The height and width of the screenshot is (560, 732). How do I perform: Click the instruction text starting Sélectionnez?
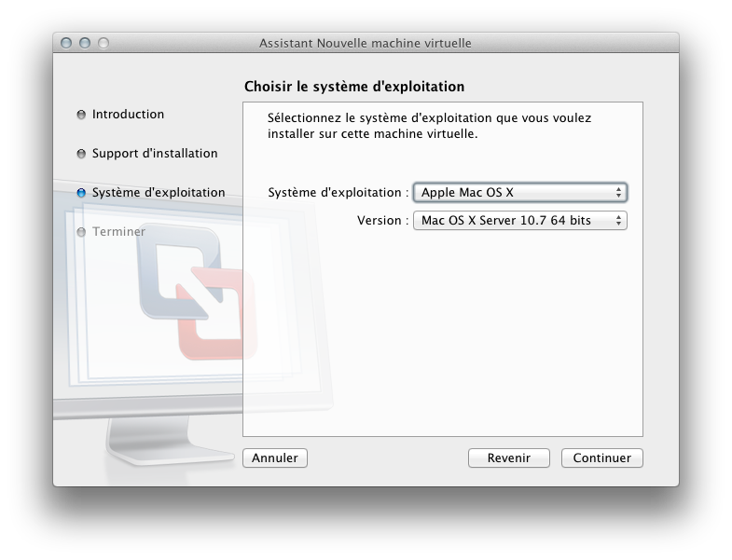429,126
